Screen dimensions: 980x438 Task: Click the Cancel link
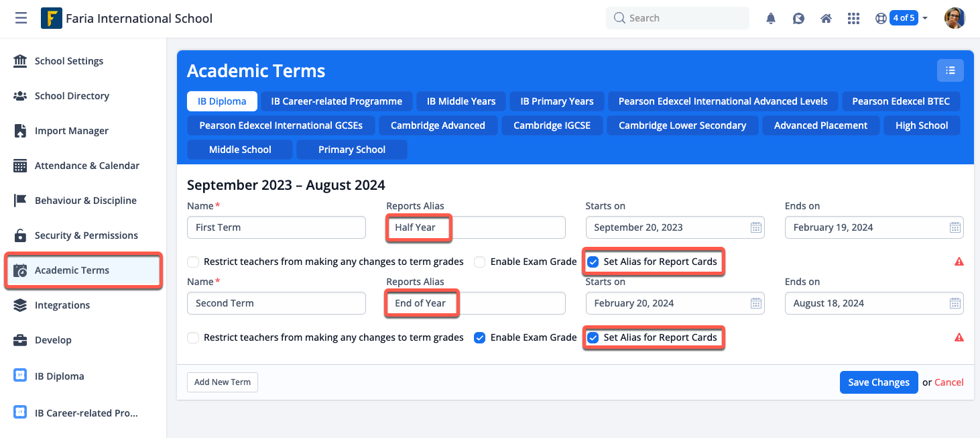(x=949, y=382)
